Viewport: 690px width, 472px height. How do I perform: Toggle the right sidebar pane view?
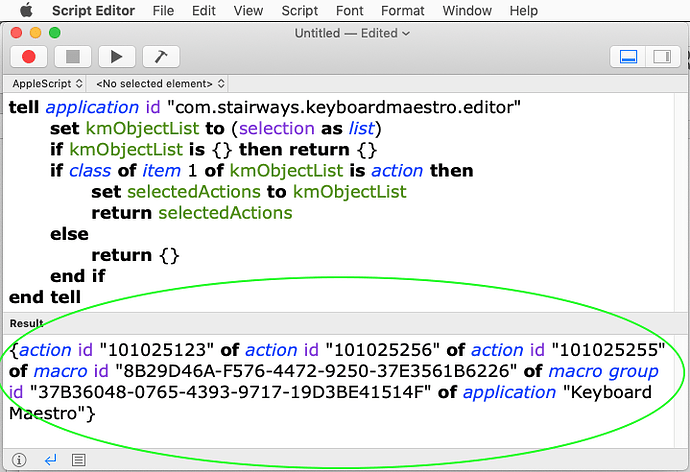[x=662, y=57]
